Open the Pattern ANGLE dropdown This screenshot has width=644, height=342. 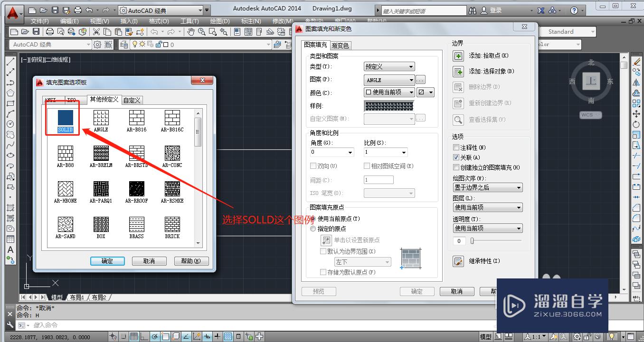click(389, 80)
